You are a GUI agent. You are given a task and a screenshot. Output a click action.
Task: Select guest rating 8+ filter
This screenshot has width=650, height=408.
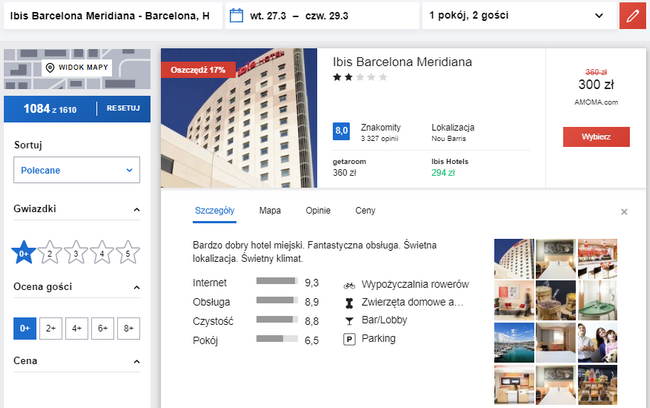point(129,328)
